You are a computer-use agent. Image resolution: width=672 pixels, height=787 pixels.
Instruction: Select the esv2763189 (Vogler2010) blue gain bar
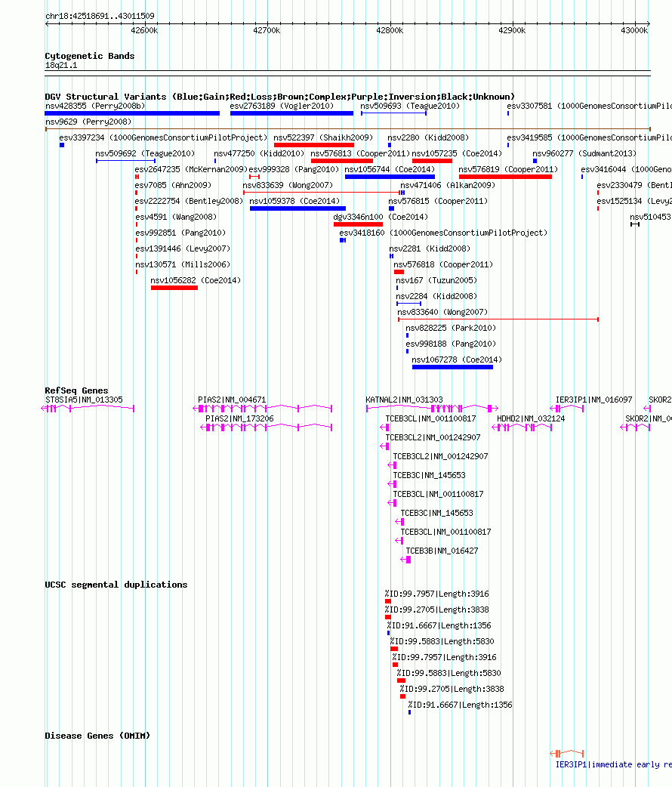291,113
